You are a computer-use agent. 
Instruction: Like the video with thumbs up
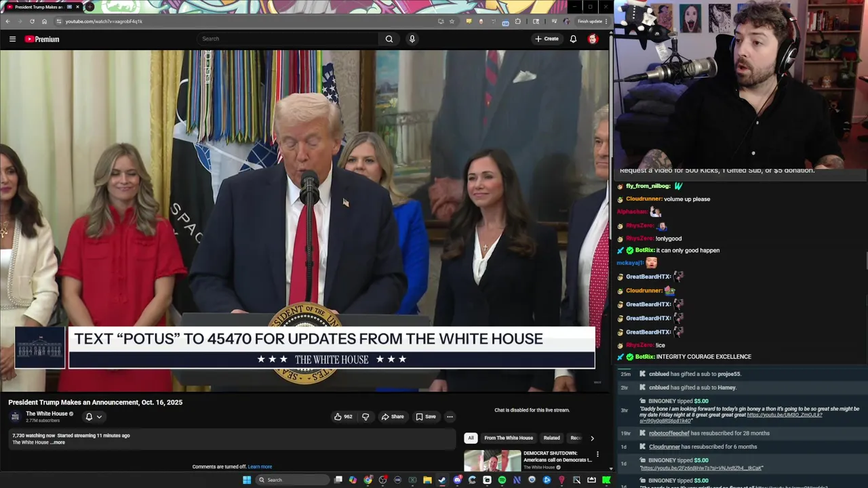tap(343, 417)
